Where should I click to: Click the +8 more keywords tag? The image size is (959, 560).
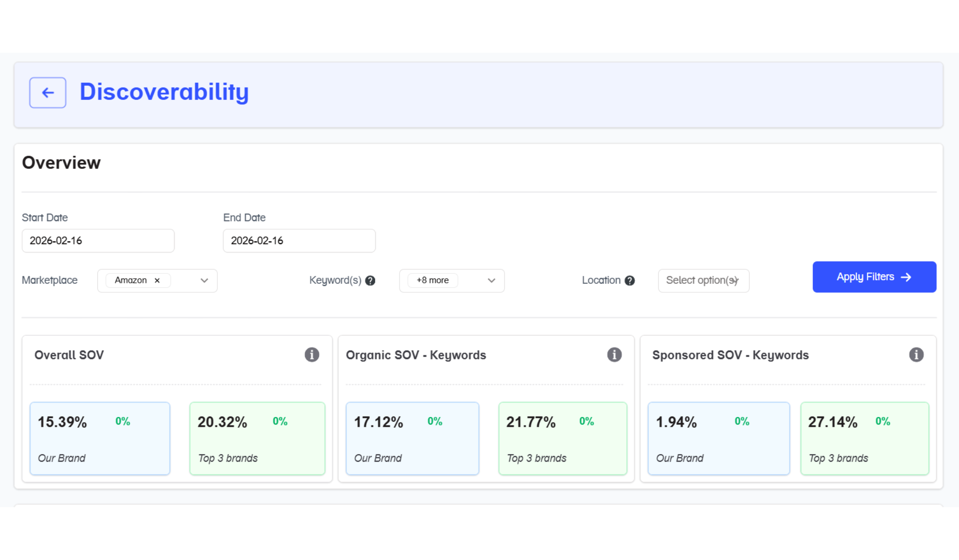pyautogui.click(x=432, y=280)
